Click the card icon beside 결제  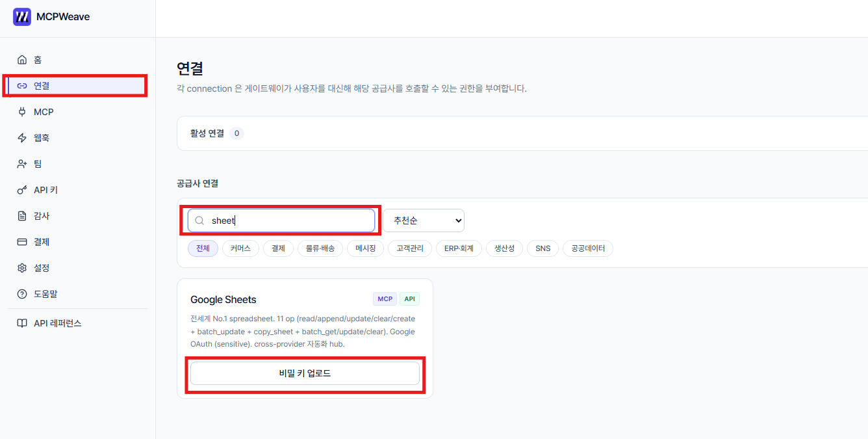(x=22, y=242)
